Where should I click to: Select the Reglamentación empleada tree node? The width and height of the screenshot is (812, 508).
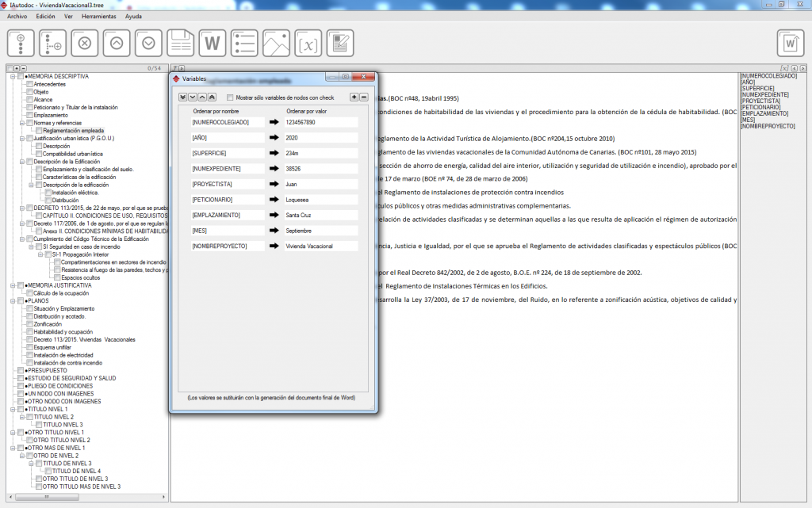[x=74, y=130]
